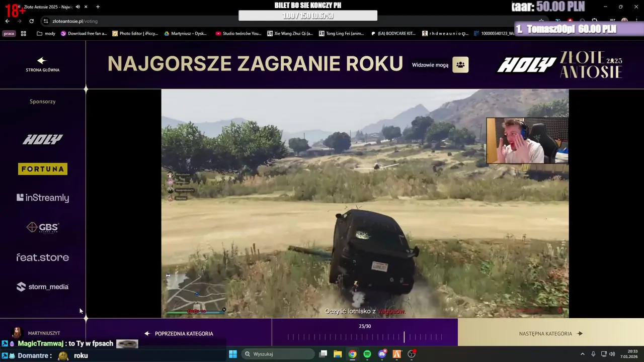Screen dimensions: 644x362
Task: Open the MARTYNIUSZYT user profile
Action: (x=36, y=333)
